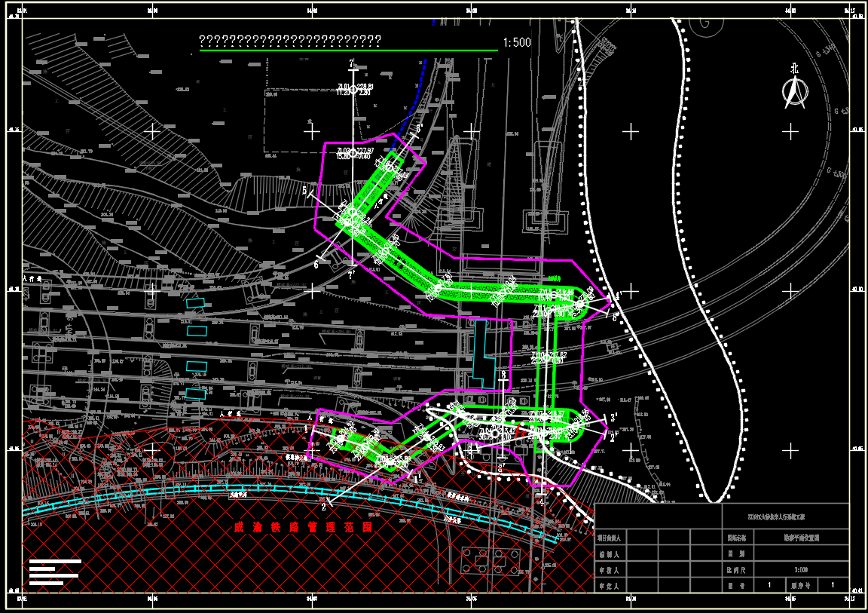Select the tall cyan building outline
The height and width of the screenshot is (613, 868).
point(480,348)
